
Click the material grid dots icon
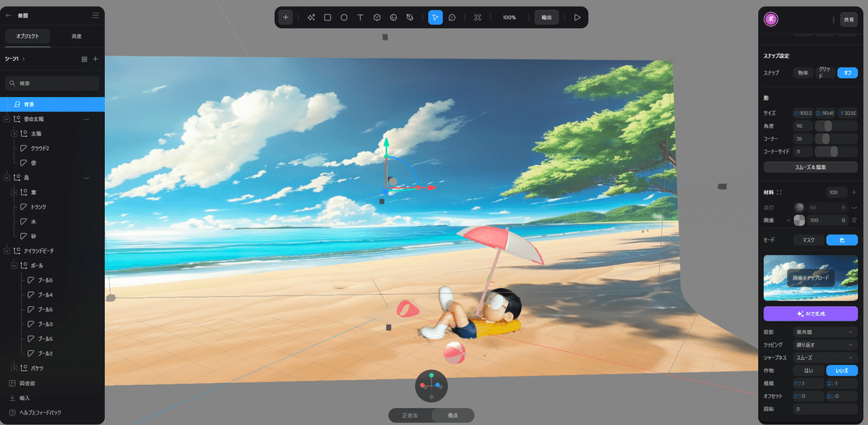click(779, 193)
